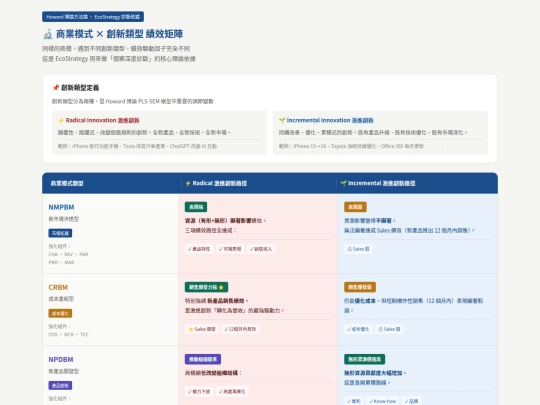Click the second checkmark chip in the NPDBM Radical cell
Viewport: 540px width, 405px height.
[x=232, y=391]
